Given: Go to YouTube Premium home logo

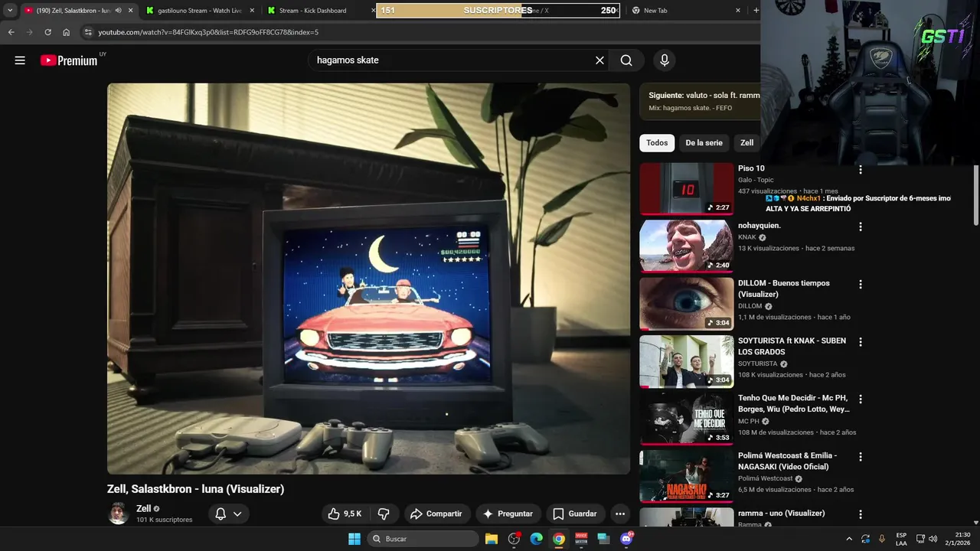Looking at the screenshot, I should (69, 60).
